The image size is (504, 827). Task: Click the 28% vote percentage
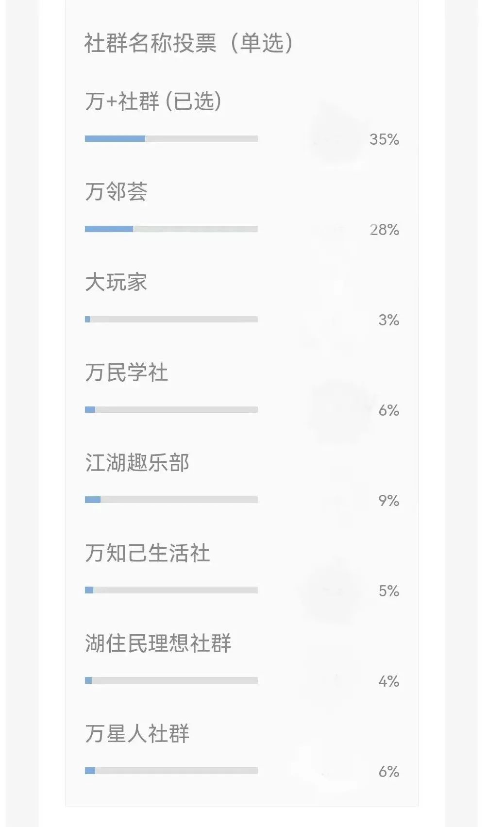[x=384, y=230]
